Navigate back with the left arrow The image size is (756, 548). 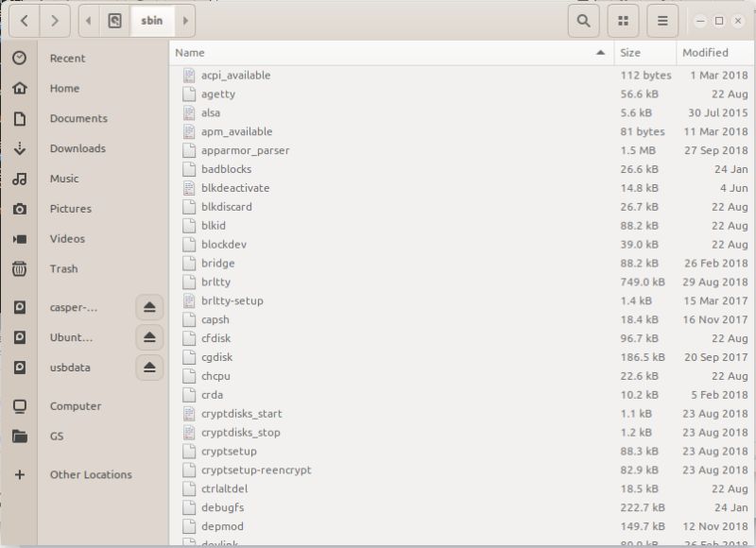click(25, 20)
